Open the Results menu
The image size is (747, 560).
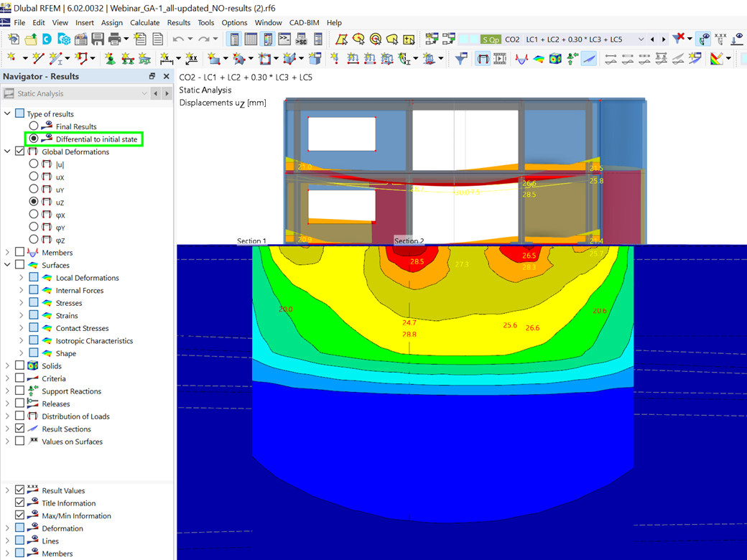click(179, 22)
